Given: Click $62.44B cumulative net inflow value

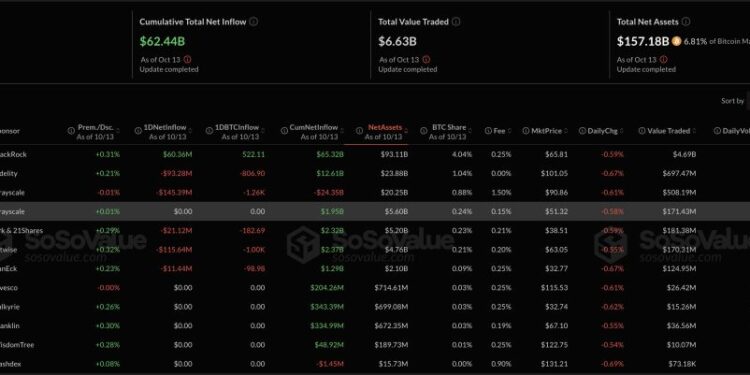Looking at the screenshot, I should (162, 42).
